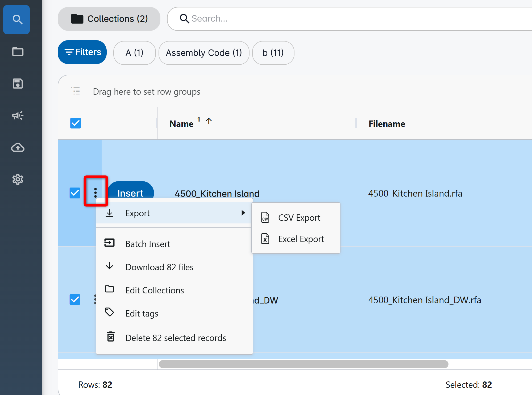The width and height of the screenshot is (532, 395).
Task: Uncheck the 4500_Kitchen Island row checkbox
Action: pos(75,193)
